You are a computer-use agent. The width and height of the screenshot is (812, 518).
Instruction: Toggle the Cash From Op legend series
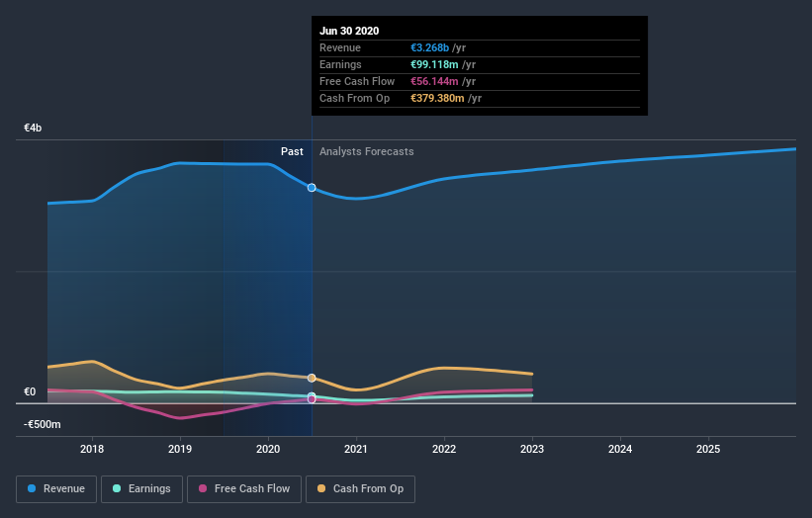[x=360, y=489]
